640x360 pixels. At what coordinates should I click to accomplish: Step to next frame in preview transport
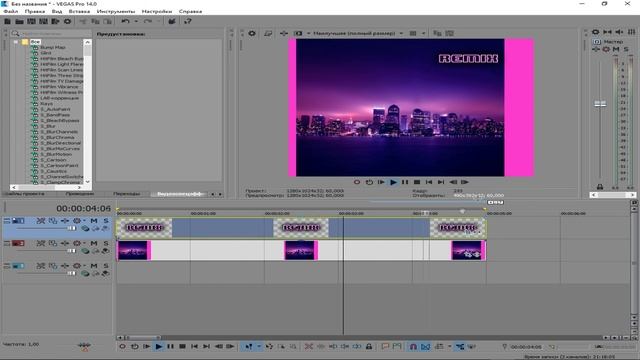pos(464,182)
